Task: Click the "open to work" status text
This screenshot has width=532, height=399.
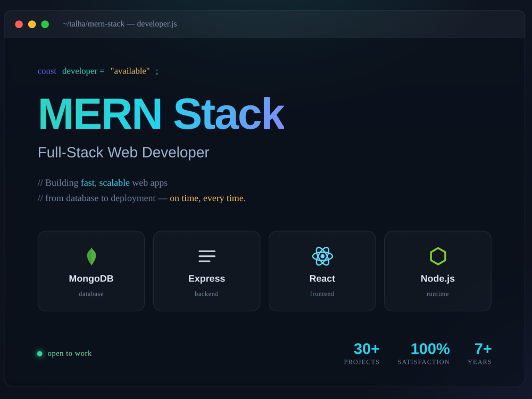Action: (70, 354)
